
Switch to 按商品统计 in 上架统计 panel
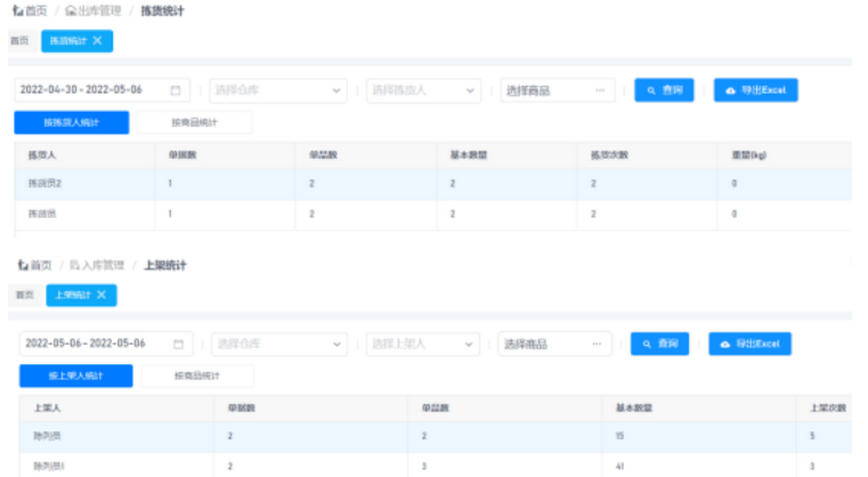point(197,376)
